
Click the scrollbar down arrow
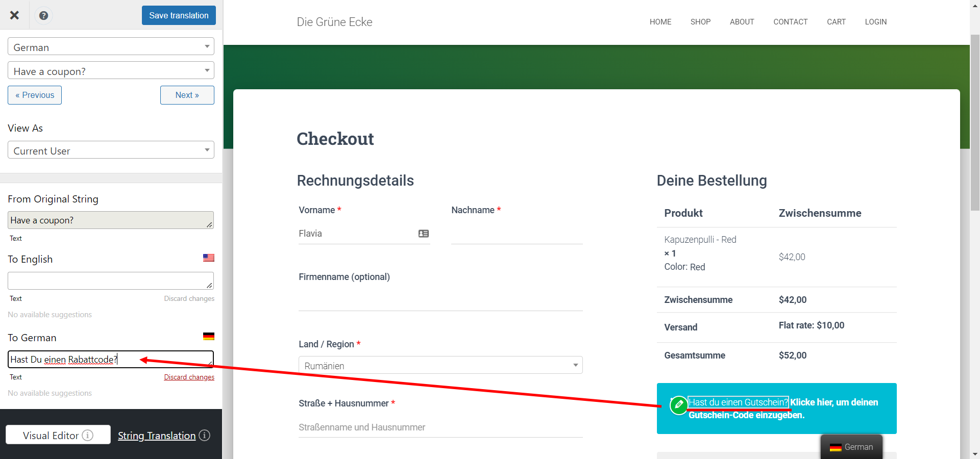point(975,454)
